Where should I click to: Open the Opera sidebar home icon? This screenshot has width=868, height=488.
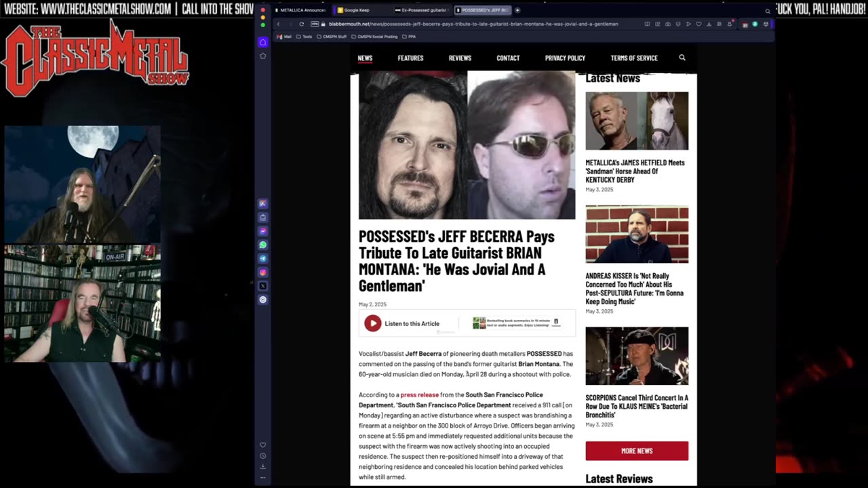(263, 42)
